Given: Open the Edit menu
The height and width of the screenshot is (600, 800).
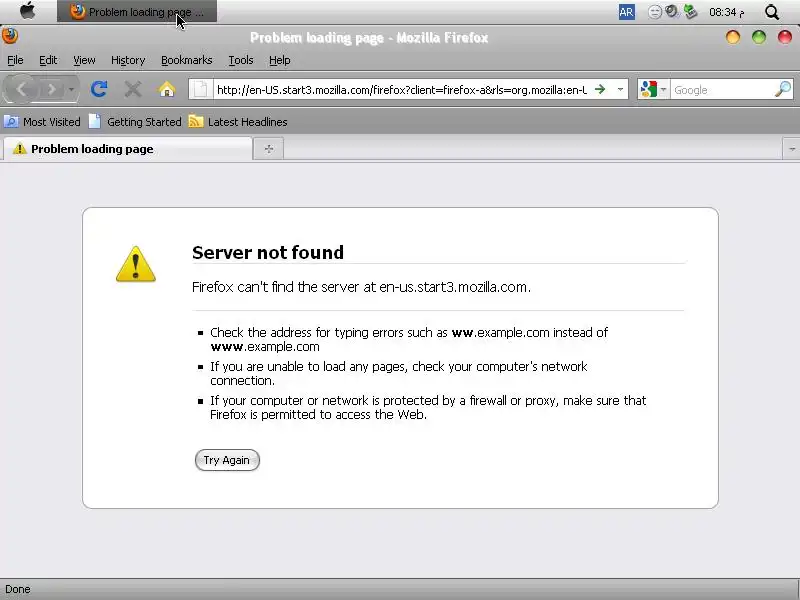Looking at the screenshot, I should (48, 60).
